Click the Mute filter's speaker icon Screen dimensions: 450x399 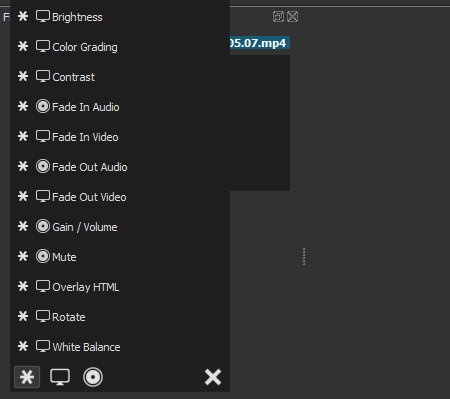[43, 256]
